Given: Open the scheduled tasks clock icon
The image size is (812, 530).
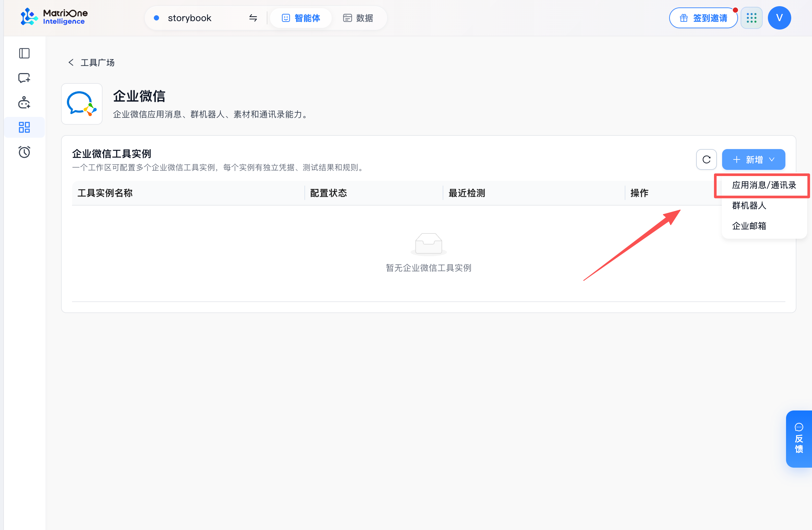Looking at the screenshot, I should (24, 152).
